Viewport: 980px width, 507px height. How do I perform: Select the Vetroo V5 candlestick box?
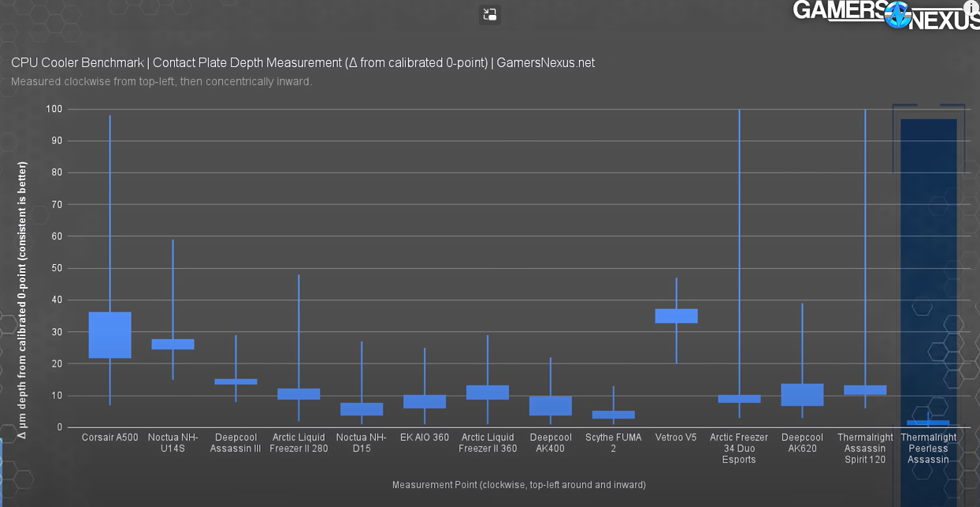676,316
